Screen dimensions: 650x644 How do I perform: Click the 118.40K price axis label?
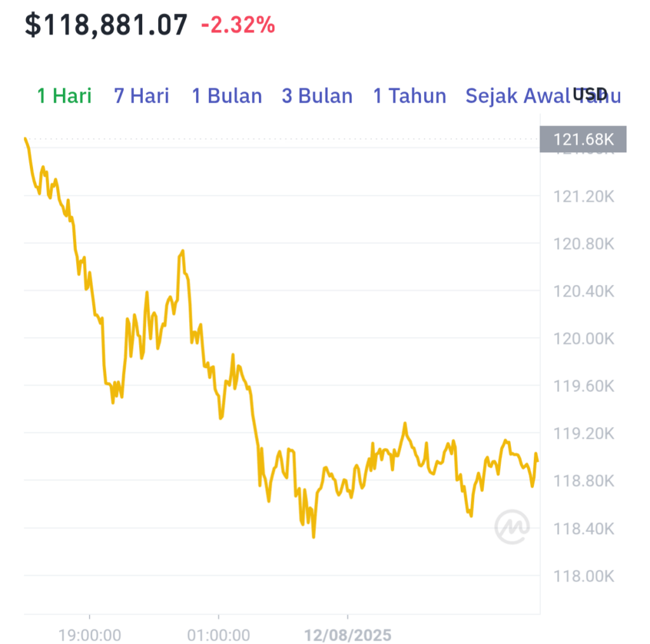[584, 529]
